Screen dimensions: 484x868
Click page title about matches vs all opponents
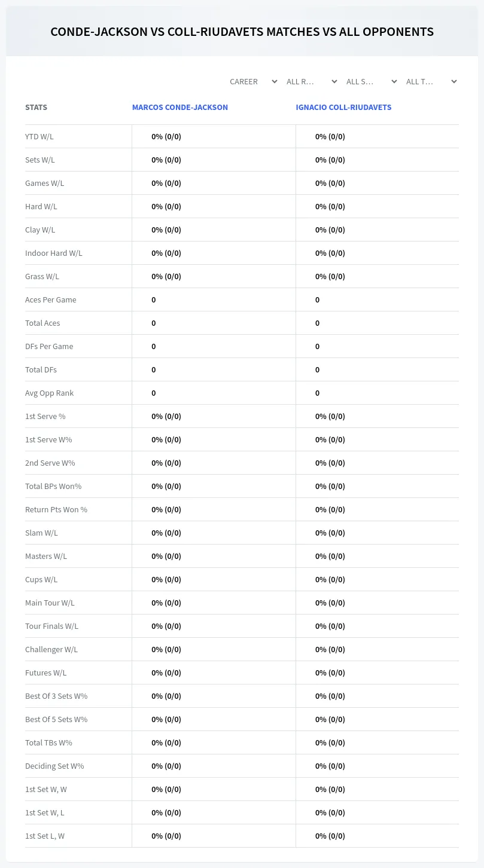tap(242, 32)
